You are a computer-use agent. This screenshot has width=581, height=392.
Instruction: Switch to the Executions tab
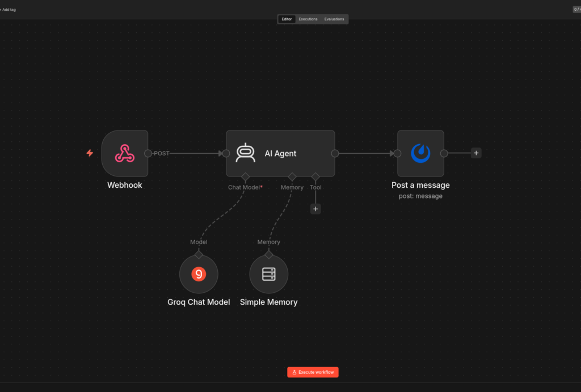[x=308, y=19]
